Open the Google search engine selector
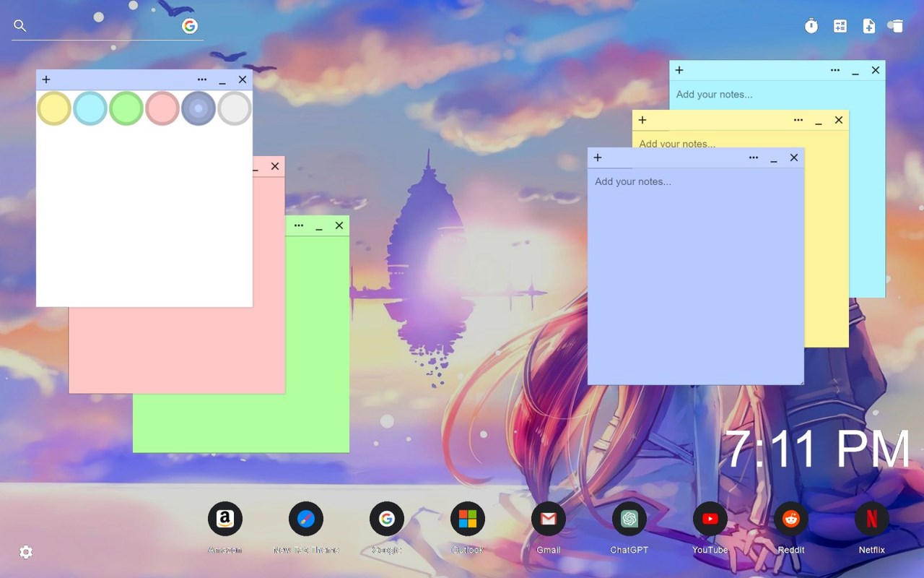Screen dimensions: 924x578 click(x=190, y=26)
